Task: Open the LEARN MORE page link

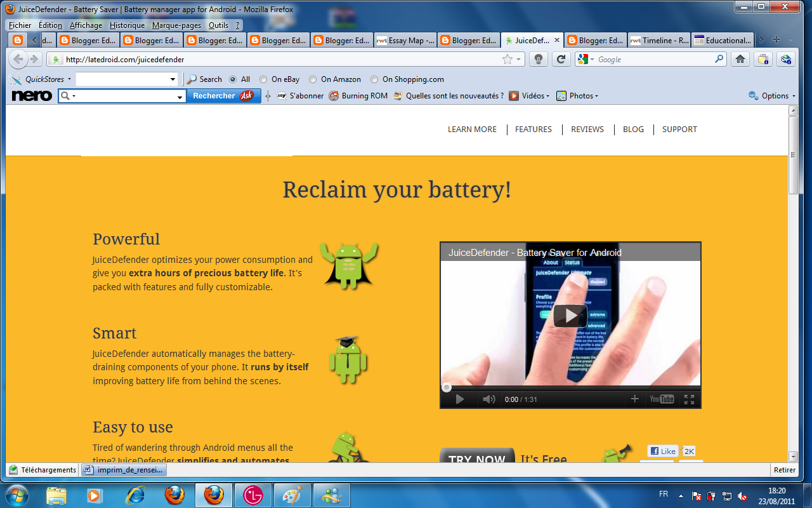Action: (x=472, y=129)
